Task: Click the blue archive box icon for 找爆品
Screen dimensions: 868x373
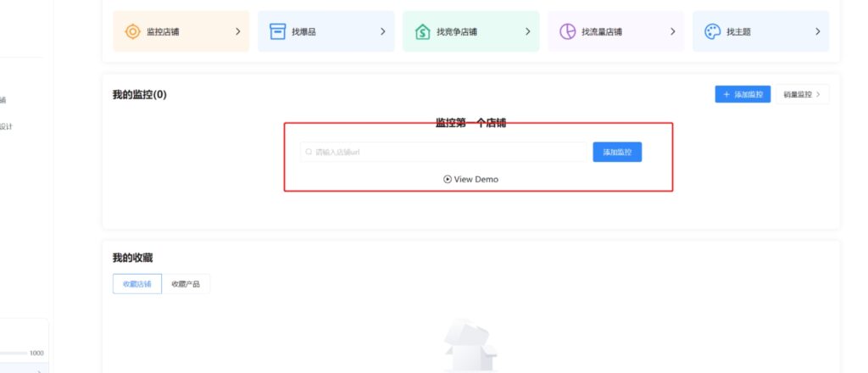Action: (x=277, y=31)
